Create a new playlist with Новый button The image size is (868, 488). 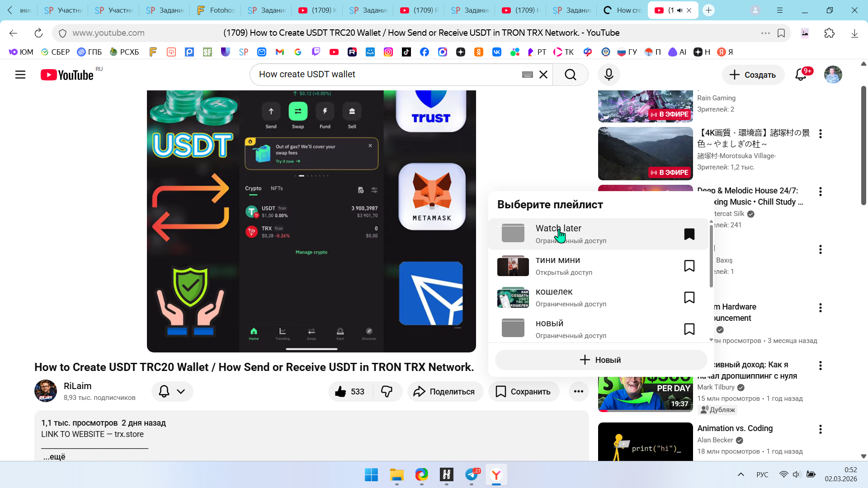601,360
